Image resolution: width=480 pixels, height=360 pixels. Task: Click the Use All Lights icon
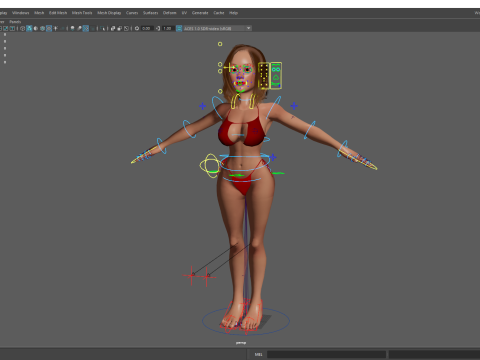55,28
